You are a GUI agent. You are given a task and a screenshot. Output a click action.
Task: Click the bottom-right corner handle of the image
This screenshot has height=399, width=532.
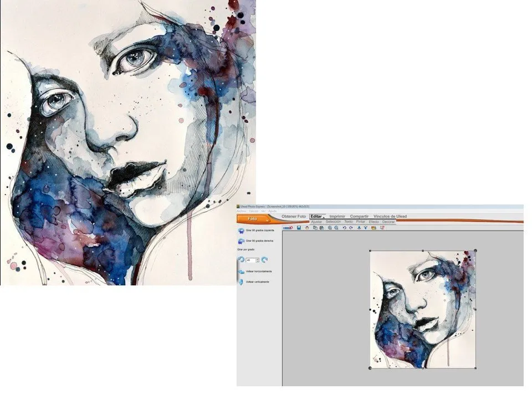475,368
